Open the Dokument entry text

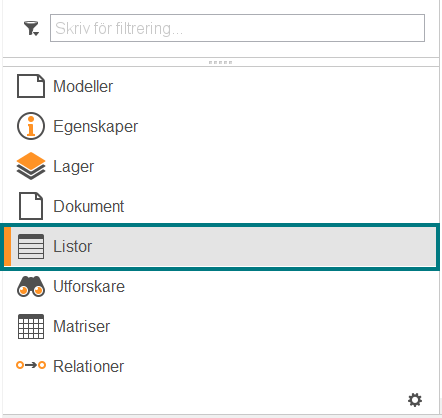[89, 206]
